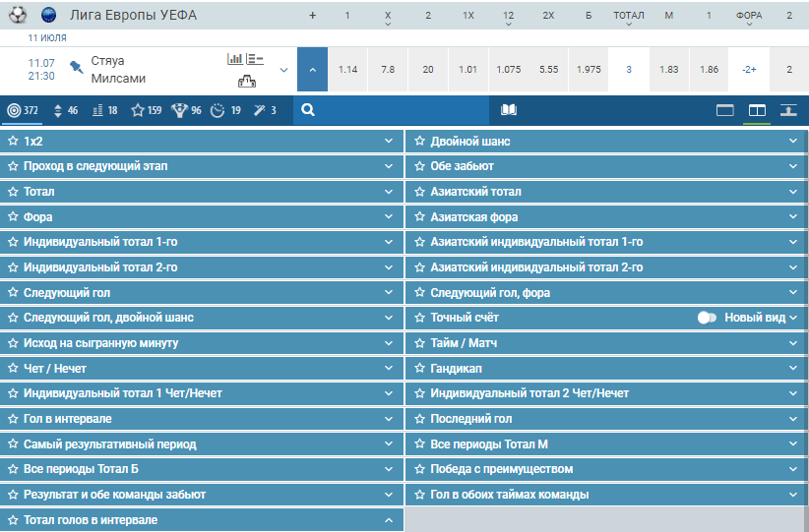Bet on odds 1.14 for Стяуа win
This screenshot has height=532, width=809.
(347, 70)
